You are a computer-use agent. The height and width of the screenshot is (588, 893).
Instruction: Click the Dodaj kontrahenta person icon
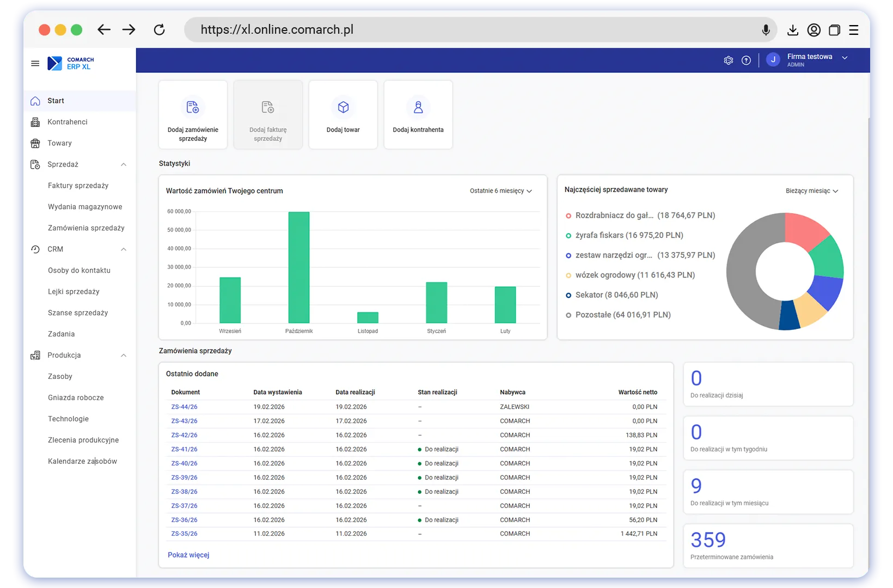coord(418,107)
